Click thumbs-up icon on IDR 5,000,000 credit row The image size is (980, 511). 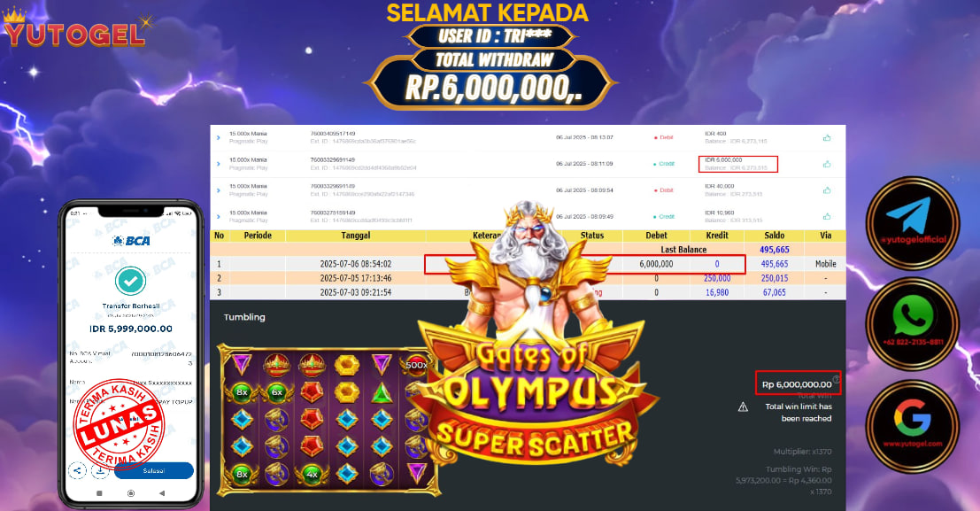click(827, 164)
